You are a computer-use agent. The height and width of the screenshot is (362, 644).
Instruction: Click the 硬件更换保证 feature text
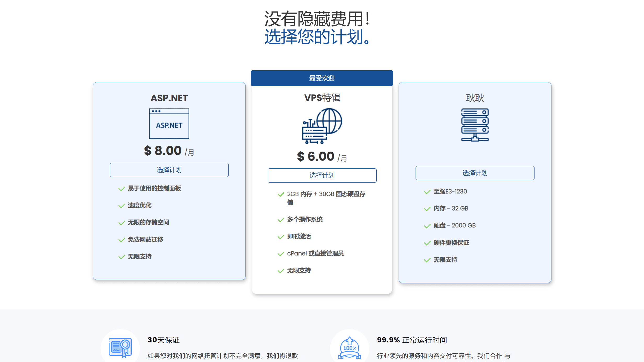[451, 243]
